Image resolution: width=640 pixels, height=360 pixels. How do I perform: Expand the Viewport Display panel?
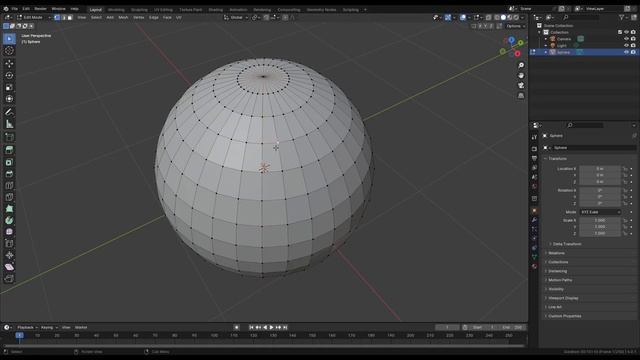[x=562, y=298]
